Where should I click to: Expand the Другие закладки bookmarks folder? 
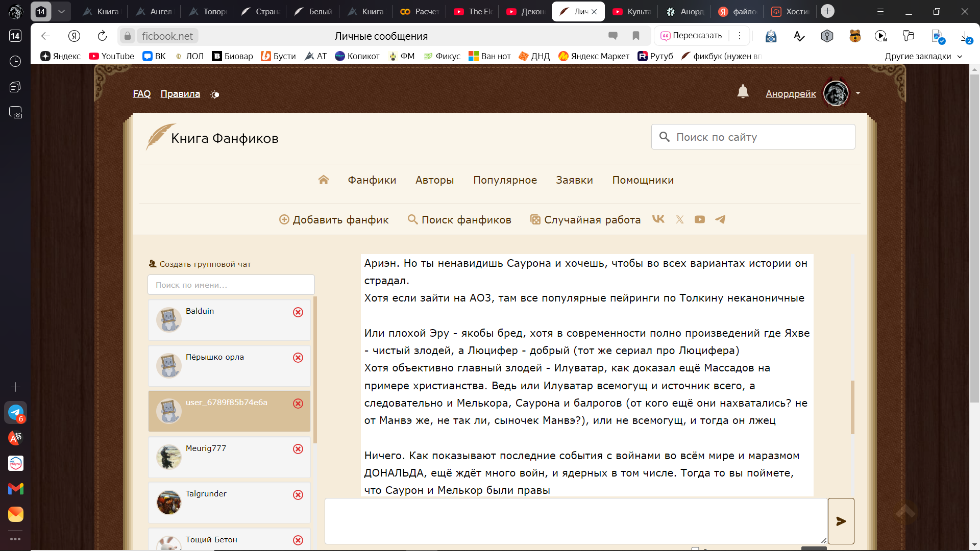point(923,56)
